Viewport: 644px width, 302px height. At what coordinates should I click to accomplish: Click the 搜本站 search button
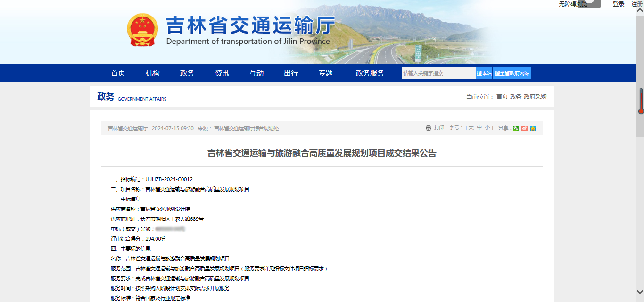click(484, 73)
